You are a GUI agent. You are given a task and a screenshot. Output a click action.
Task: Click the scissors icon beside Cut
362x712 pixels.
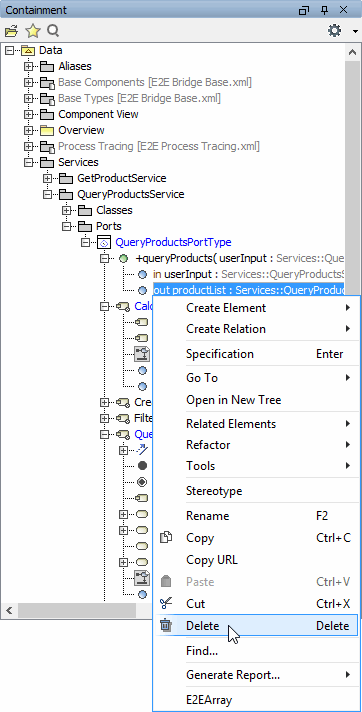166,603
